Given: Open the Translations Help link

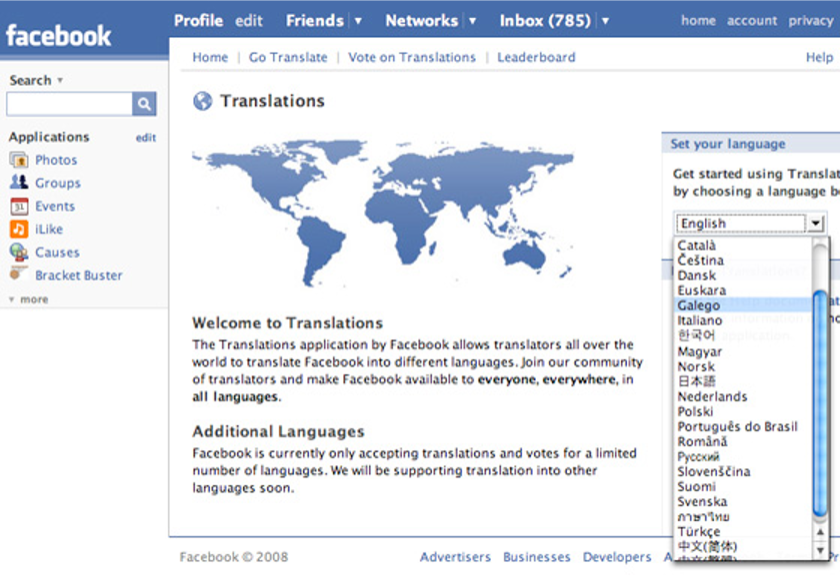Looking at the screenshot, I should tap(820, 57).
